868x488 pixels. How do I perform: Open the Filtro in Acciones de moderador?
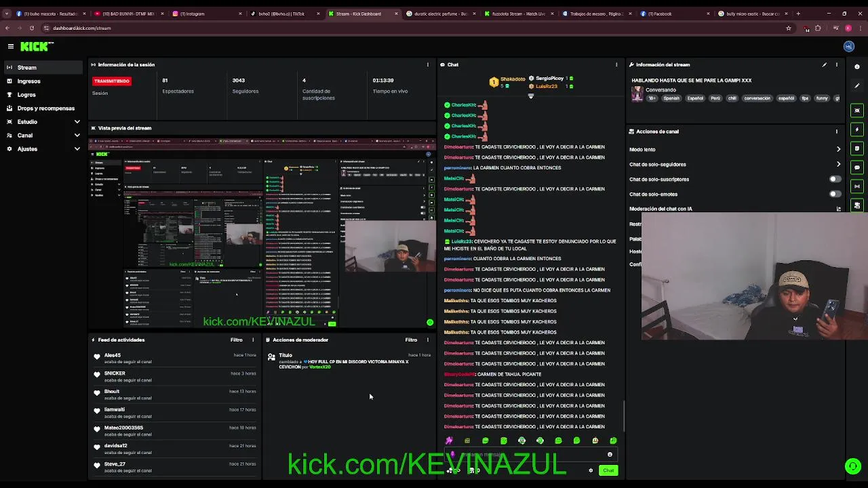[411, 340]
